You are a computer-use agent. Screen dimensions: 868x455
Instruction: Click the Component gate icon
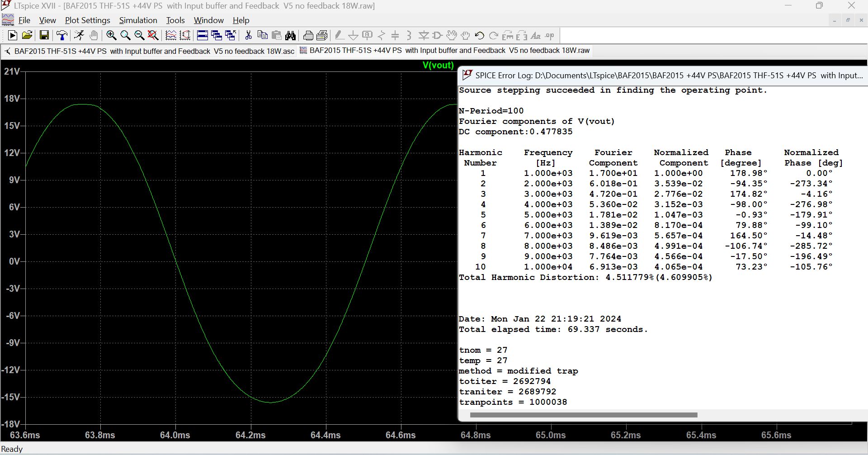[x=438, y=35]
